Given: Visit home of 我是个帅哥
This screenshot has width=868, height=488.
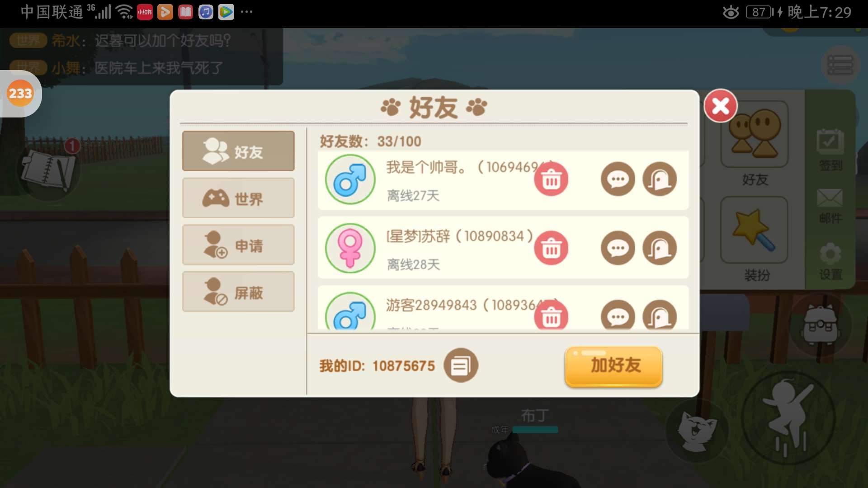Looking at the screenshot, I should 660,179.
